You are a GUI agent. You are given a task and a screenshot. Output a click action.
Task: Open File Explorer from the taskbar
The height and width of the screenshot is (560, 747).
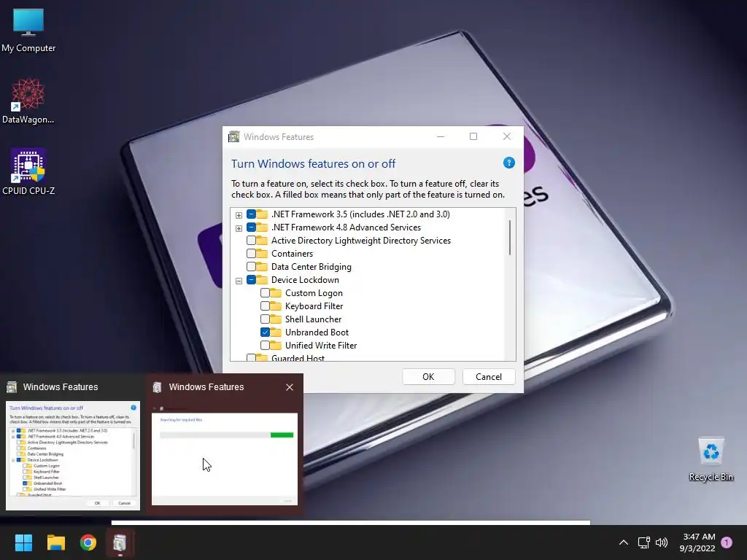pyautogui.click(x=55, y=542)
